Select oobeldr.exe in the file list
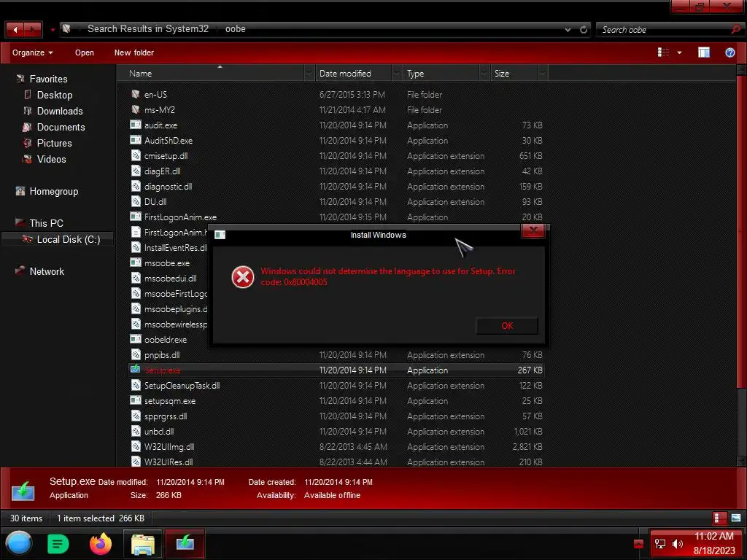This screenshot has width=747, height=560. click(x=166, y=340)
